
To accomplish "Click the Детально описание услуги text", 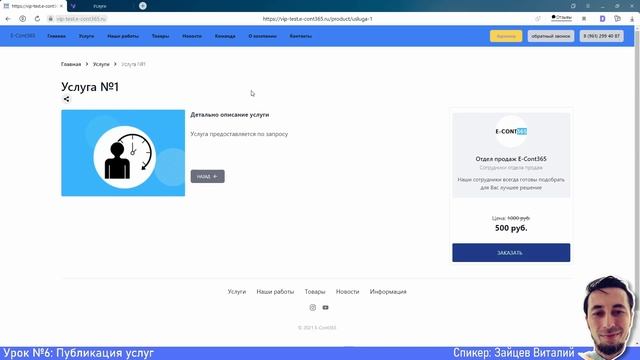I will [x=229, y=115].
